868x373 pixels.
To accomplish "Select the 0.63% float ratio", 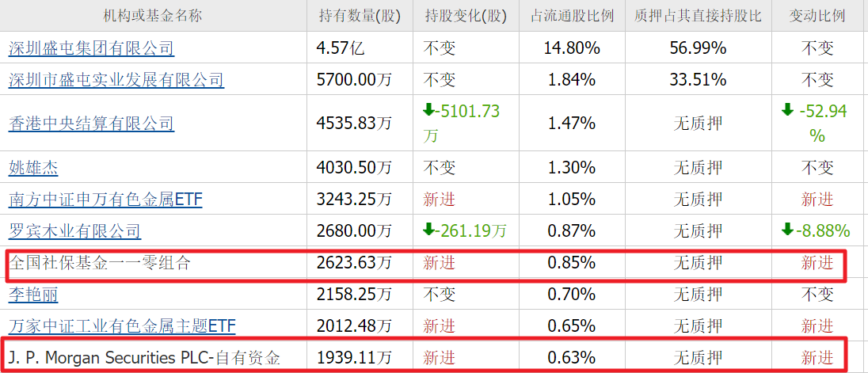I will [572, 359].
